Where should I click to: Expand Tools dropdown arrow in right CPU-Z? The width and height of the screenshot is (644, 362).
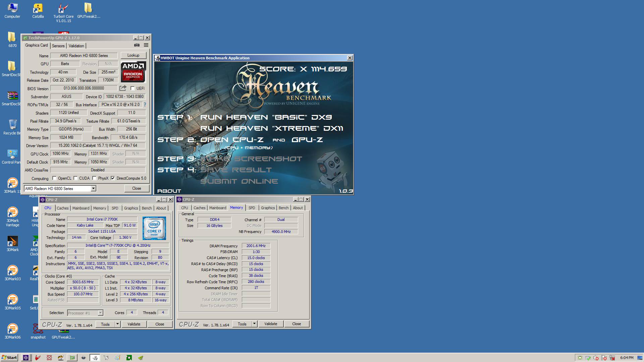[x=254, y=324]
